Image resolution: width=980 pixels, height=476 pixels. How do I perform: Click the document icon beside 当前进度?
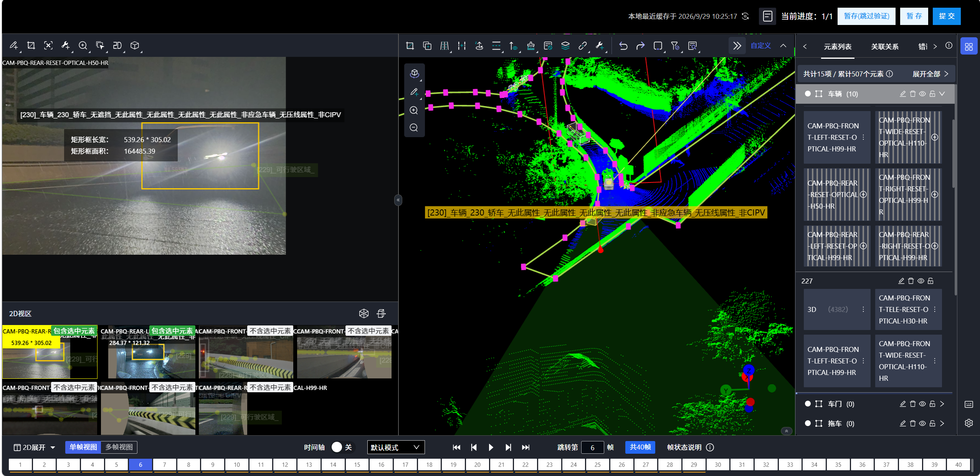[x=767, y=16]
